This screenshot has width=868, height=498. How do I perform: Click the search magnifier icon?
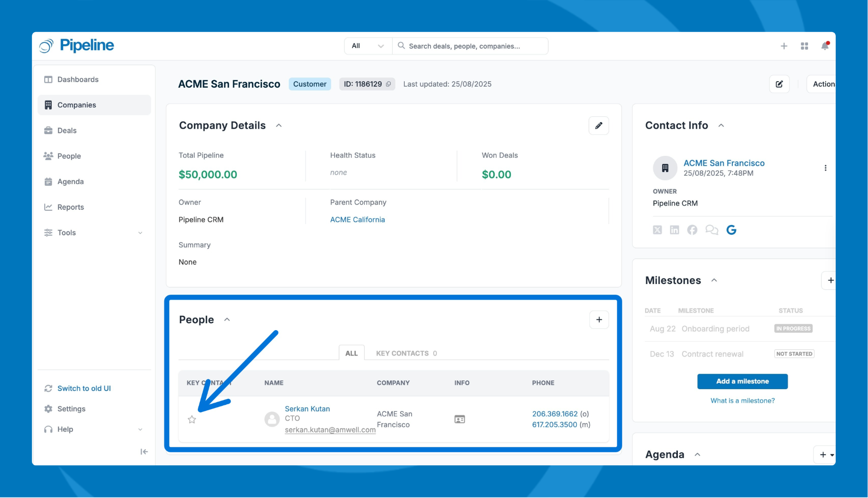401,46
